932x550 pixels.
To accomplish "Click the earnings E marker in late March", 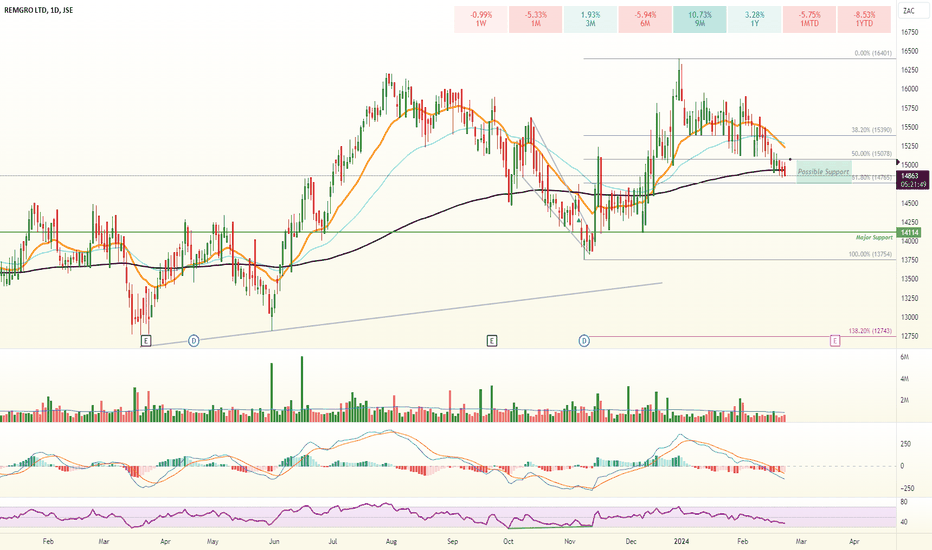I will [x=146, y=341].
